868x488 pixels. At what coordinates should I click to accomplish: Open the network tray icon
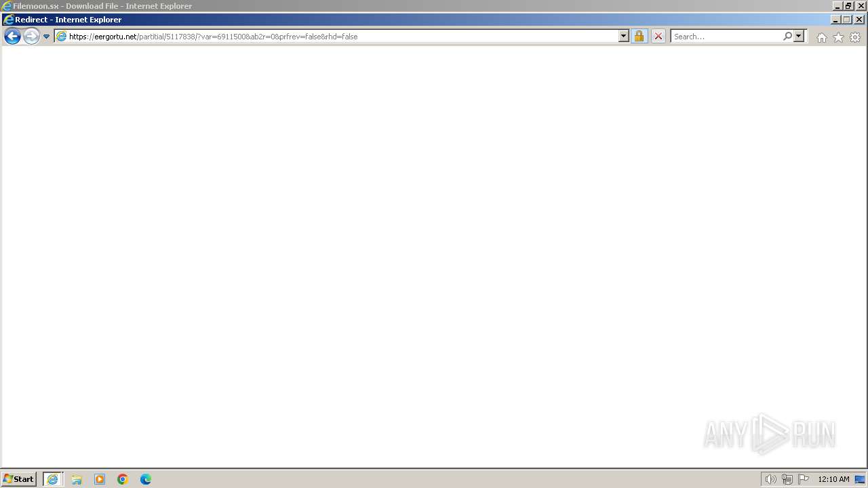[787, 479]
